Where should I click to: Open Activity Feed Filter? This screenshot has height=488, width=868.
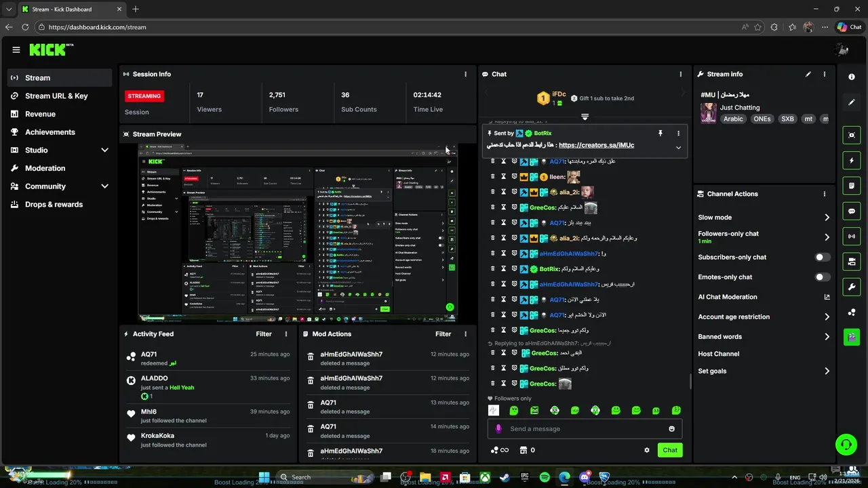tap(264, 333)
